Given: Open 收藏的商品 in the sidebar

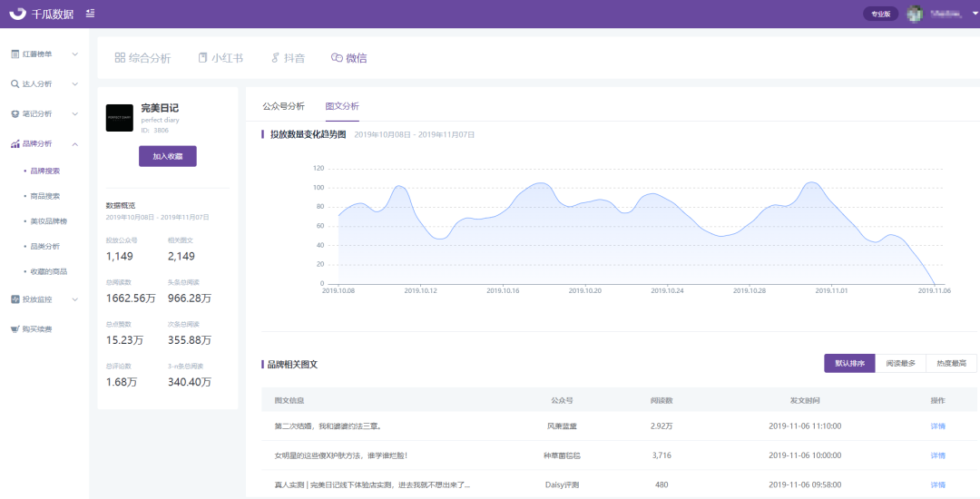Looking at the screenshot, I should click(49, 271).
